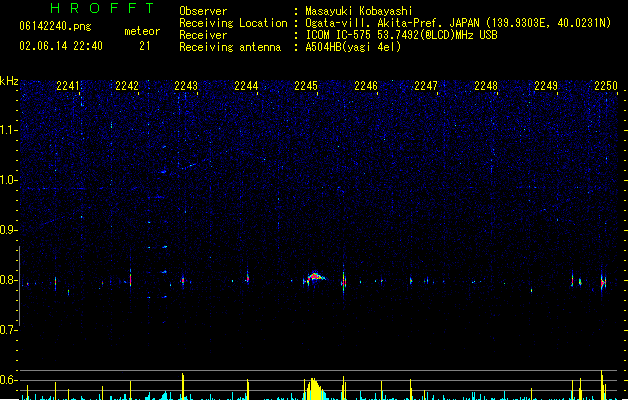Screen dimensions: 629x400
Task: Click the Observer label
Action: [x=203, y=11]
